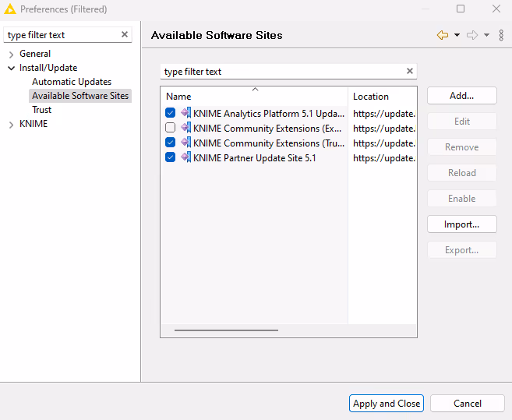Screen dimensions: 512x420
Task: Click the KNIME Analytics Platform site icon
Action: pos(185,113)
